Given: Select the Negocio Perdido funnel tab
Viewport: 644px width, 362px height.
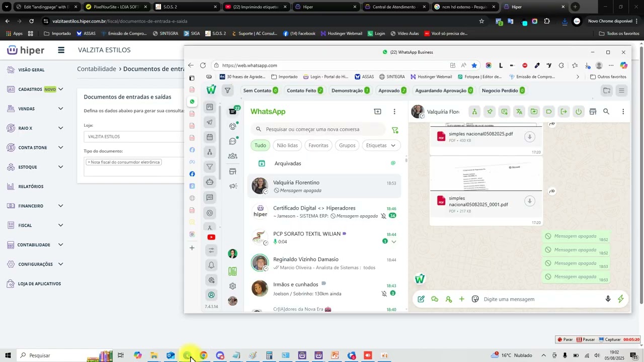Looking at the screenshot, I should [x=503, y=90].
